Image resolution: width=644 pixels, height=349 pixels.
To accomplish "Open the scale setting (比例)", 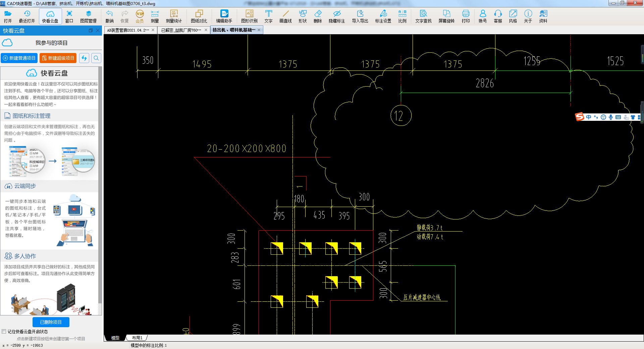I will click(402, 16).
